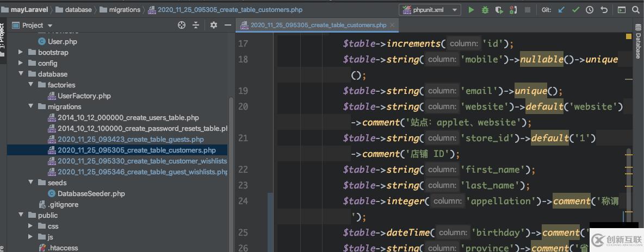Collapse all project tree nodes icon
This screenshot has height=252, width=644.
[x=196, y=25]
